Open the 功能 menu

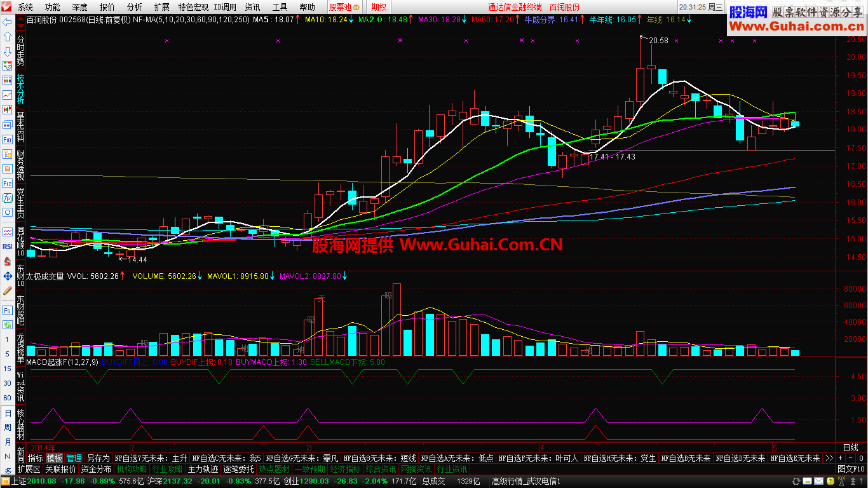click(x=53, y=7)
